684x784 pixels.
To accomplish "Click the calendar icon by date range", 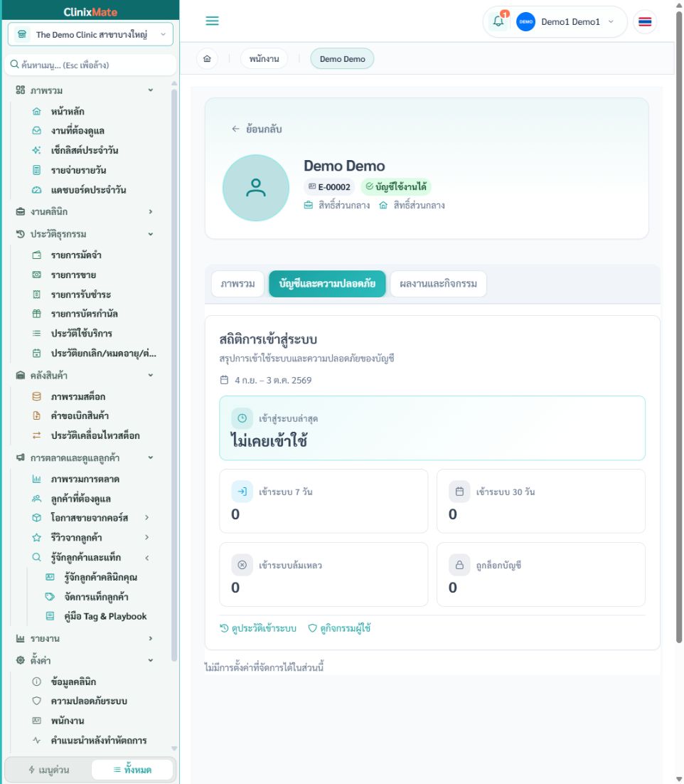I will pos(225,380).
